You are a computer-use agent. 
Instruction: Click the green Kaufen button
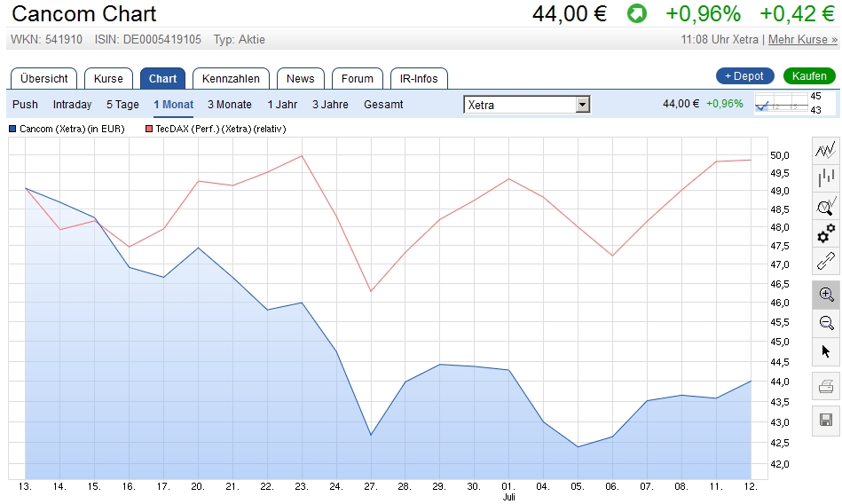point(809,75)
